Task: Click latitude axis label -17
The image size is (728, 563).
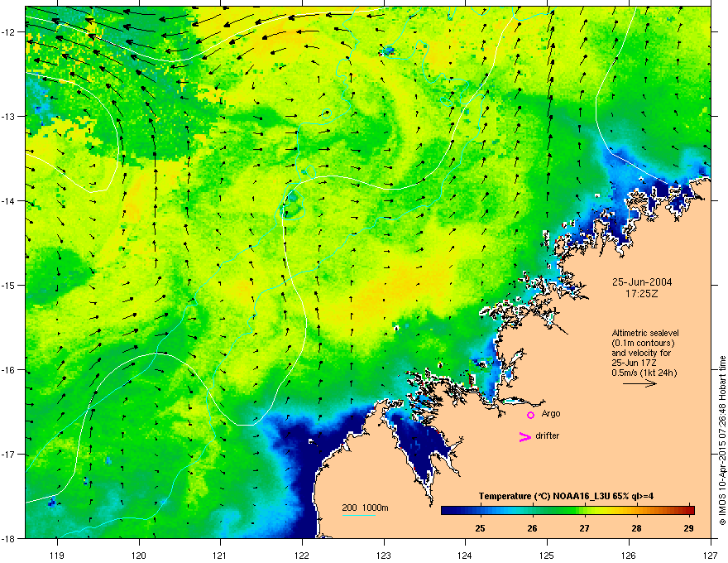Action: pos(9,454)
